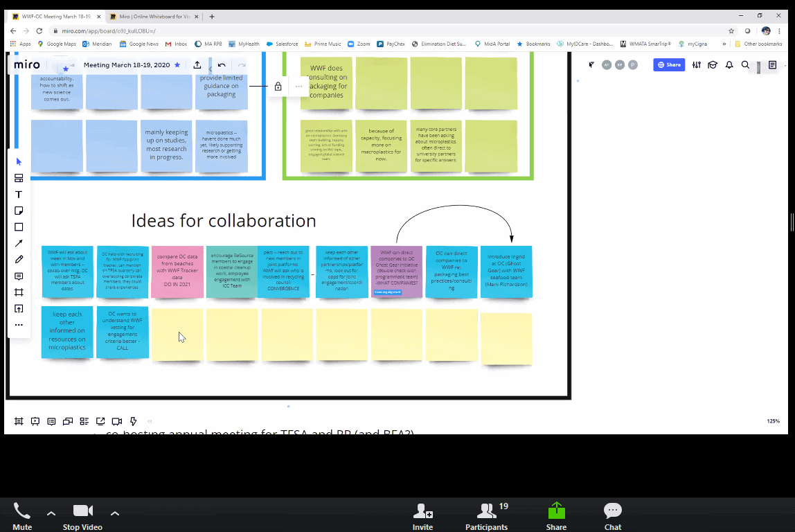This screenshot has height=532, width=795.
Task: Export the board with the upload arrow icon
Action: click(x=197, y=65)
